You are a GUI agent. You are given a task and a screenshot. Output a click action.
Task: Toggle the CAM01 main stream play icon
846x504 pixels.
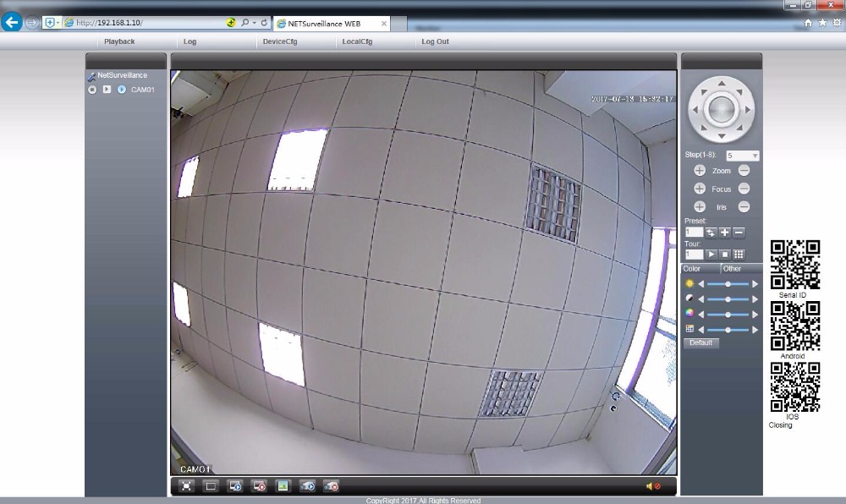(107, 90)
